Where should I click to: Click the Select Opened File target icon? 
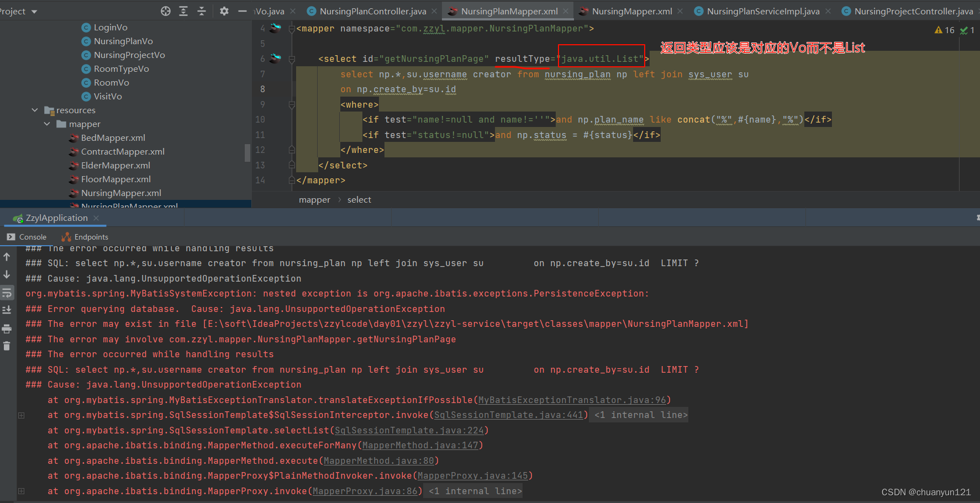(166, 11)
